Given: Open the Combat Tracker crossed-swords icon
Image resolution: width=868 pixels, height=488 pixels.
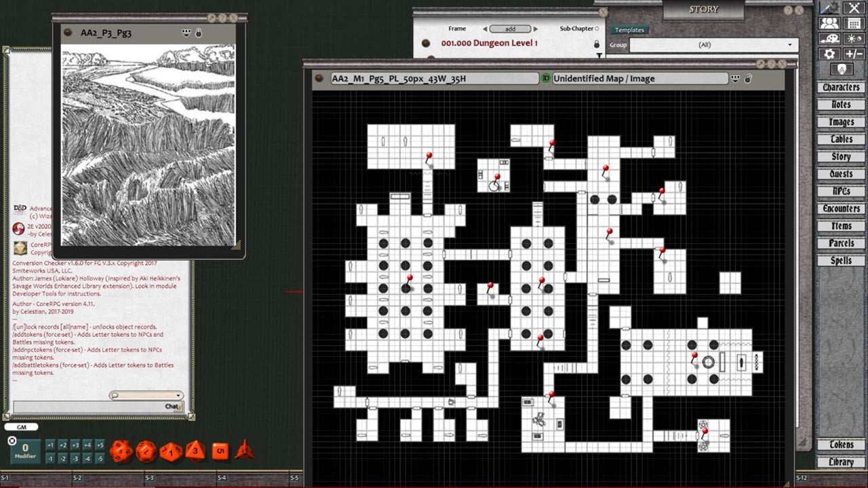Looking at the screenshot, I should [x=854, y=8].
